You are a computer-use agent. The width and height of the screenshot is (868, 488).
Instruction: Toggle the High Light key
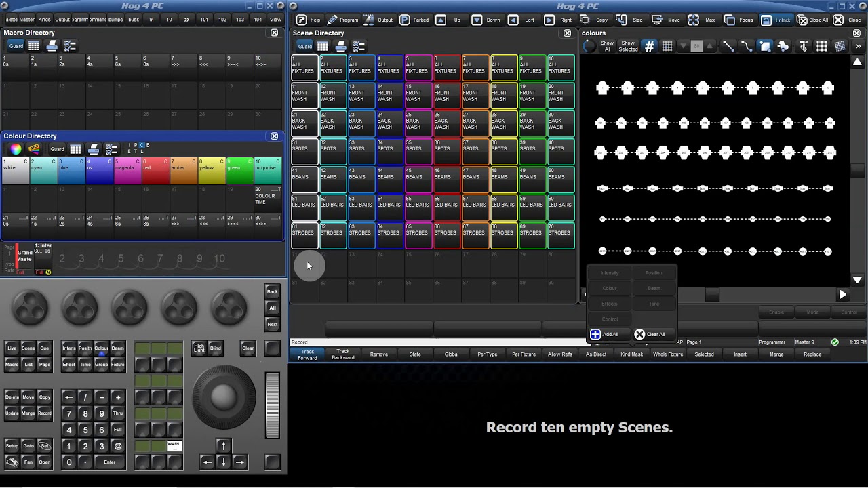(x=199, y=348)
